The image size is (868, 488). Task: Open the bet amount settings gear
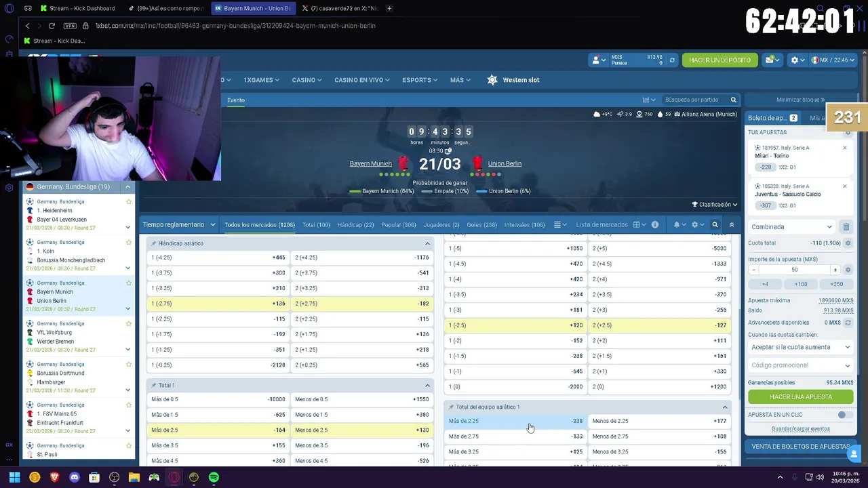848,269
